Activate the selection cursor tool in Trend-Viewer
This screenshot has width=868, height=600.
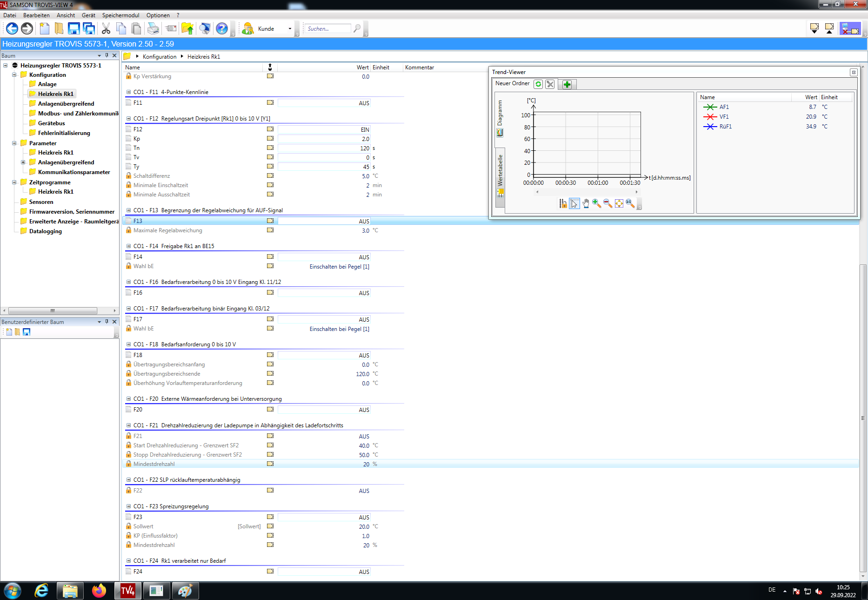click(574, 203)
